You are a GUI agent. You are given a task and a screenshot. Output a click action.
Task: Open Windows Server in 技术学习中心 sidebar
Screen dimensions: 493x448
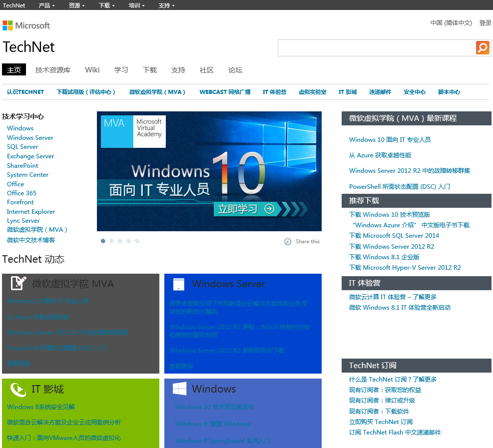(x=30, y=138)
